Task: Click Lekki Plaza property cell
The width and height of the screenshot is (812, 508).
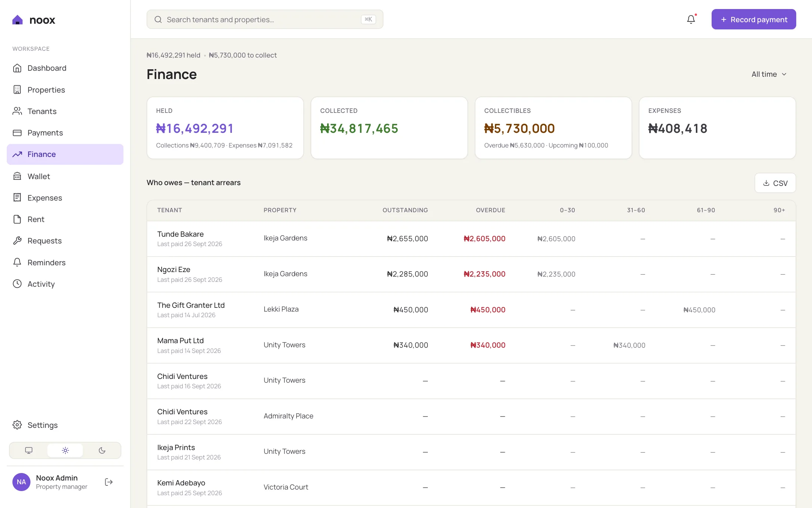Action: (x=281, y=309)
